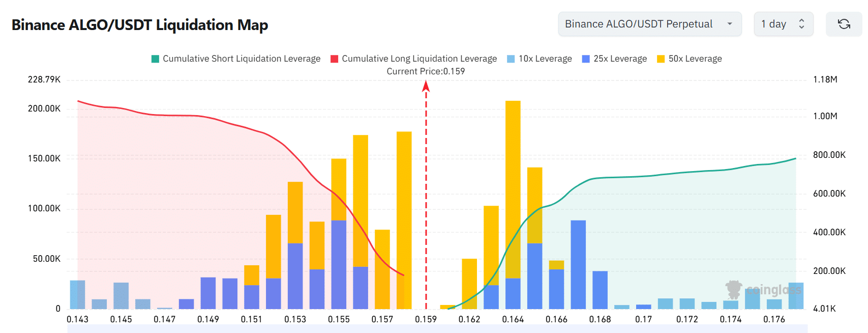Click the red long liquidation legend swatch
The height and width of the screenshot is (333, 868).
pyautogui.click(x=335, y=59)
